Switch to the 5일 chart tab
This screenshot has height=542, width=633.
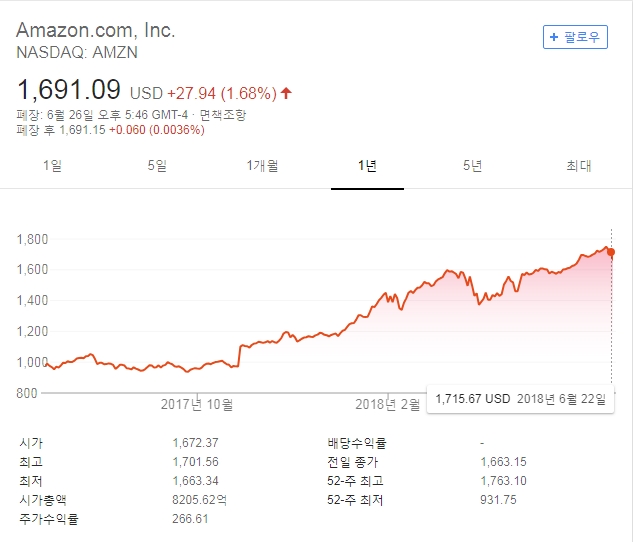tap(157, 166)
